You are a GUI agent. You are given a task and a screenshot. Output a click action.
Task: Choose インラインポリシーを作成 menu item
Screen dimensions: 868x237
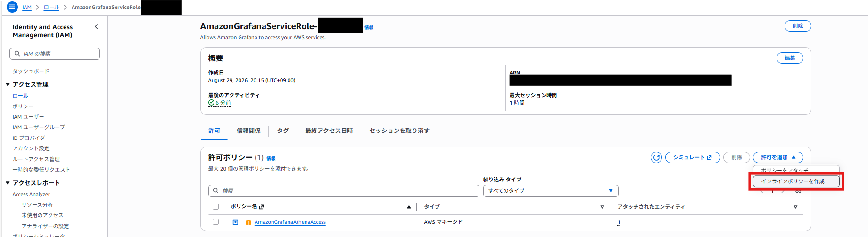pos(796,181)
